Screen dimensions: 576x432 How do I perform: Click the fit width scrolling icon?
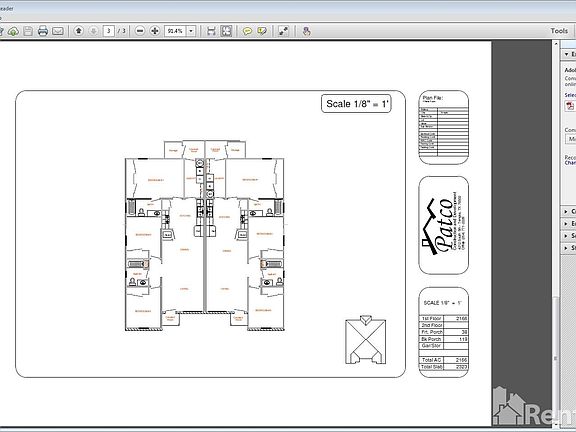coord(211,31)
